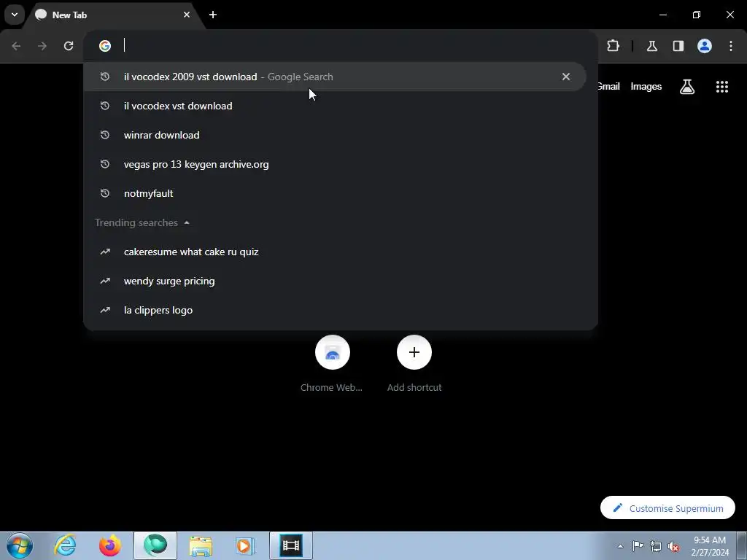Viewport: 747px width, 560px height.
Task: Open the three-dot browser menu
Action: coord(731,46)
